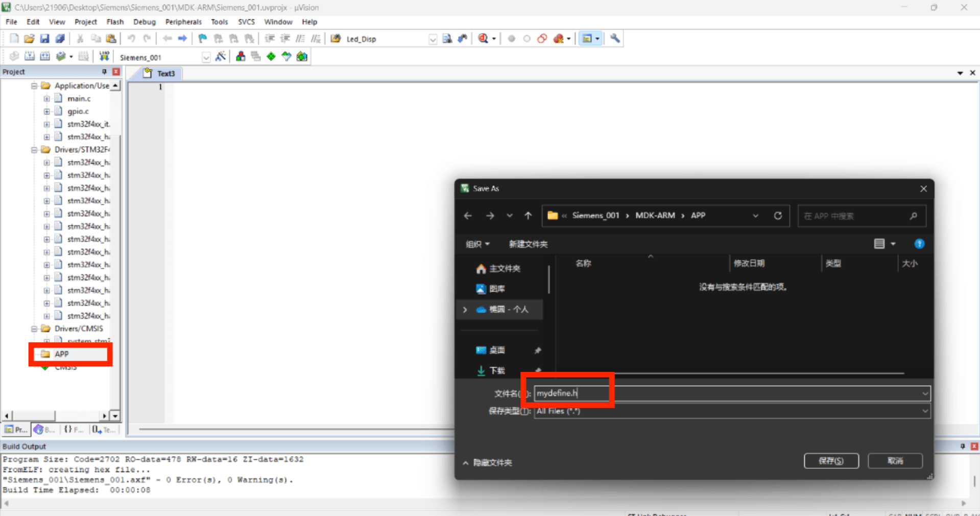The width and height of the screenshot is (980, 516).
Task: Open the Siemens_001 target dropdown
Action: click(206, 57)
